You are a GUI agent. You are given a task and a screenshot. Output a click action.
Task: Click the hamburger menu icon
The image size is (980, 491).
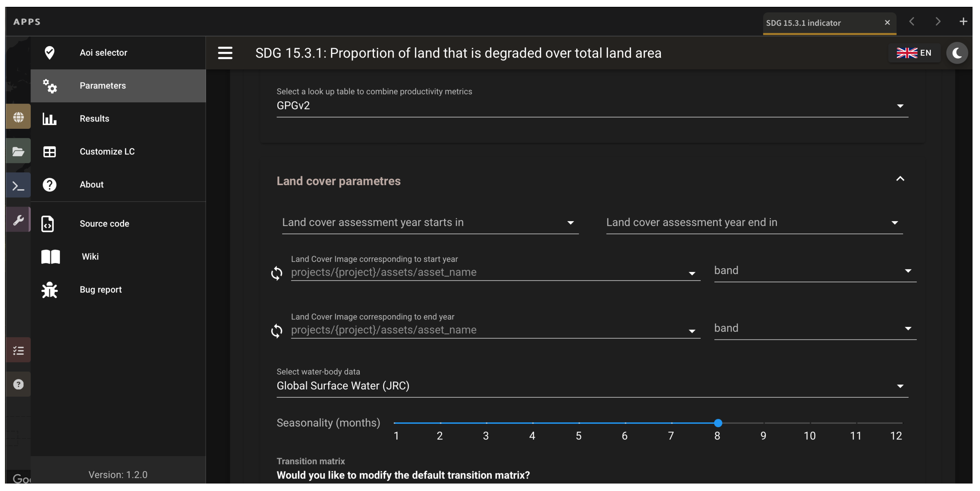pos(225,53)
